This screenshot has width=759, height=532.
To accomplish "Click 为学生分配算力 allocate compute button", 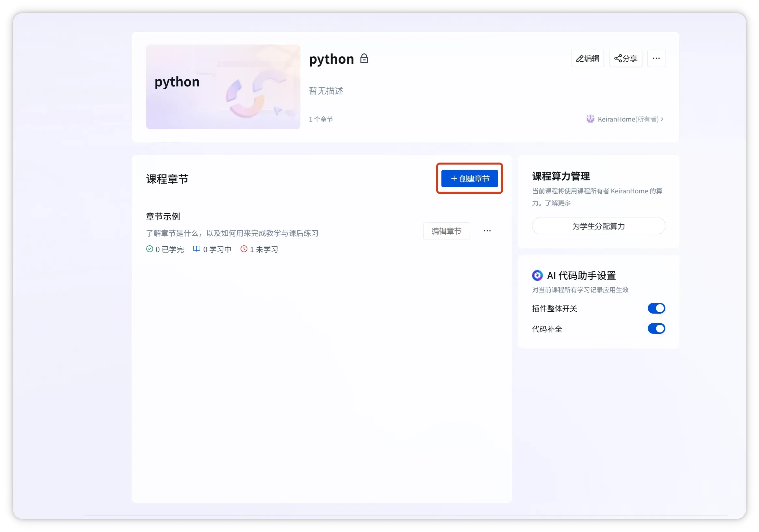I will 598,226.
